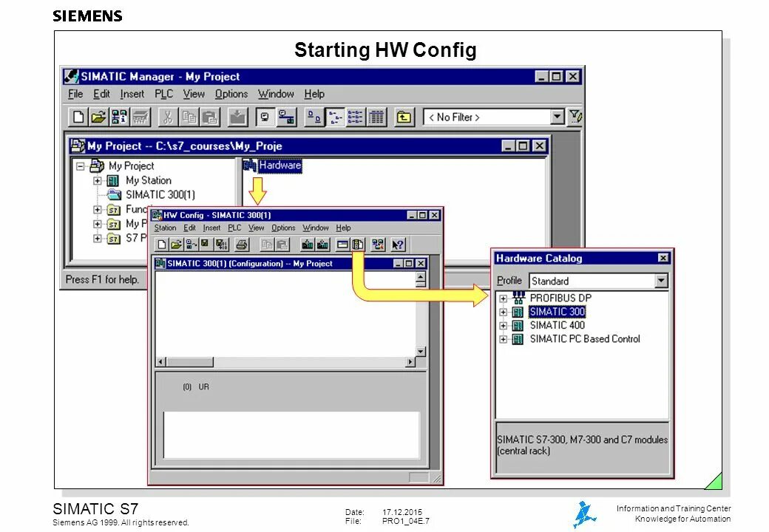The height and width of the screenshot is (532, 769).
Task: Click Configure Network icon in HW Config
Action: (378, 244)
